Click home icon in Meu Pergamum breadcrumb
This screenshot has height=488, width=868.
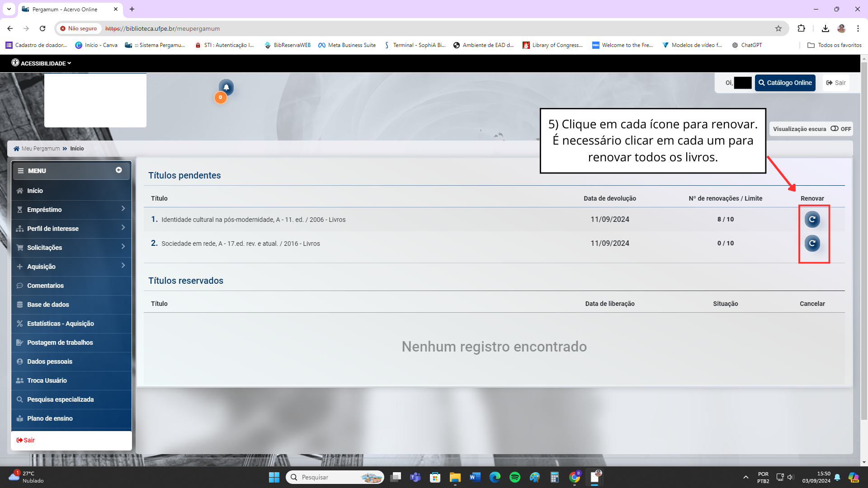coord(17,149)
